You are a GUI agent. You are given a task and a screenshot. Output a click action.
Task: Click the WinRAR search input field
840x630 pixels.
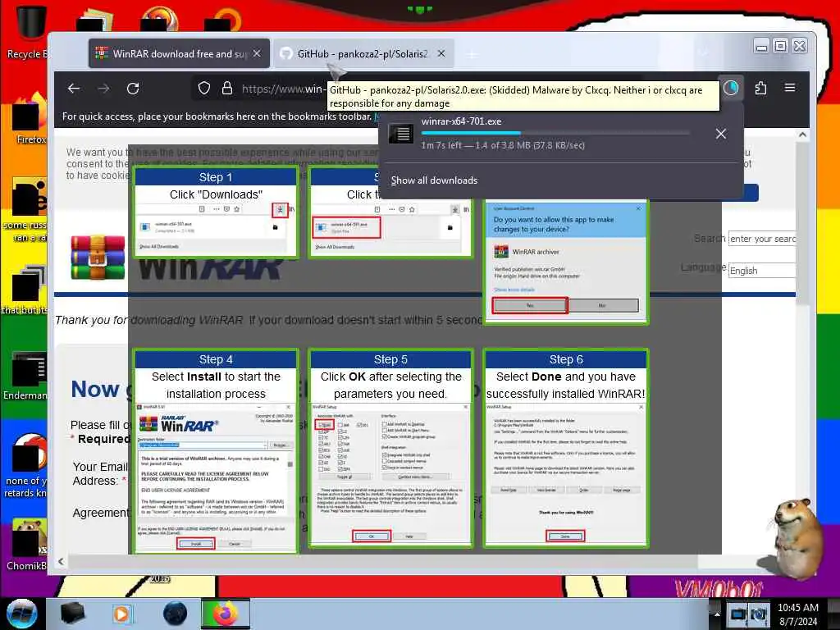762,239
